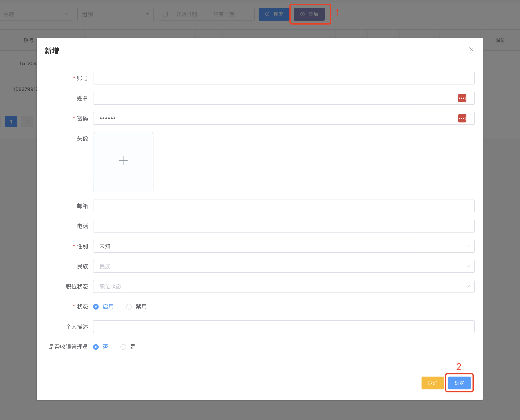Select the 禁用 radio button

[129, 307]
